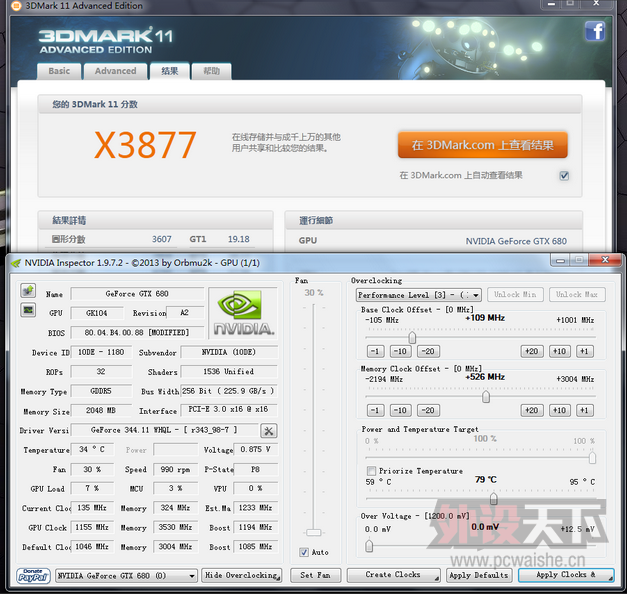Viewport: 627px width, 594px height.
Task: Click -10 under Base Clock Offset
Action: click(400, 351)
